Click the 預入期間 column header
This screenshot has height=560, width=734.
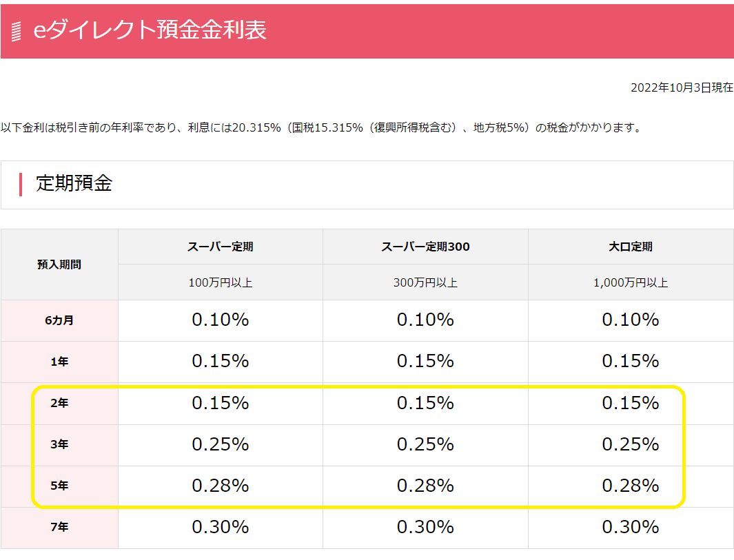click(x=59, y=265)
